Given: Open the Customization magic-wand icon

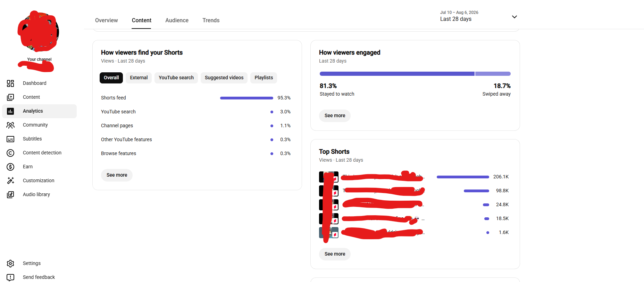Looking at the screenshot, I should point(10,181).
